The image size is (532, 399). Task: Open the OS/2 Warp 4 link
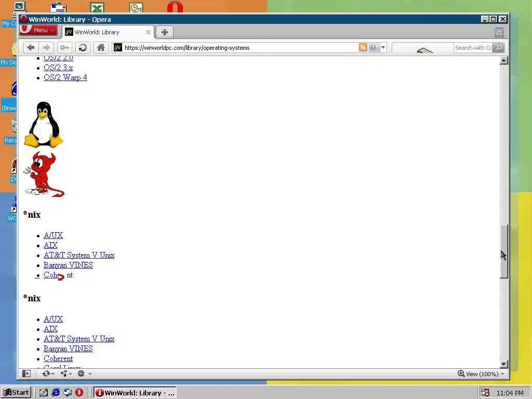pos(65,77)
